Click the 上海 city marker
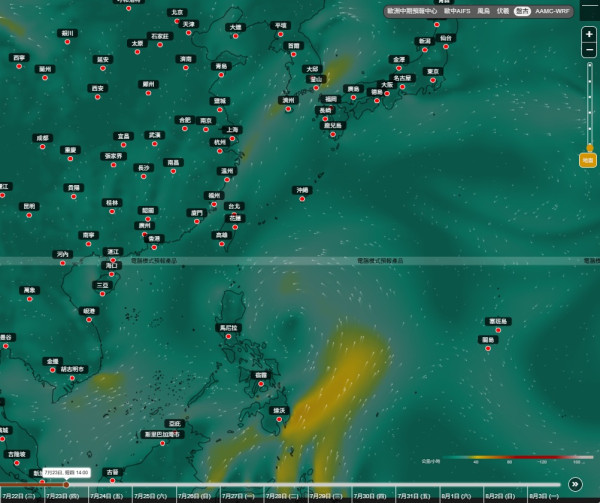Viewport: 600px width, 503px height. pos(232,138)
